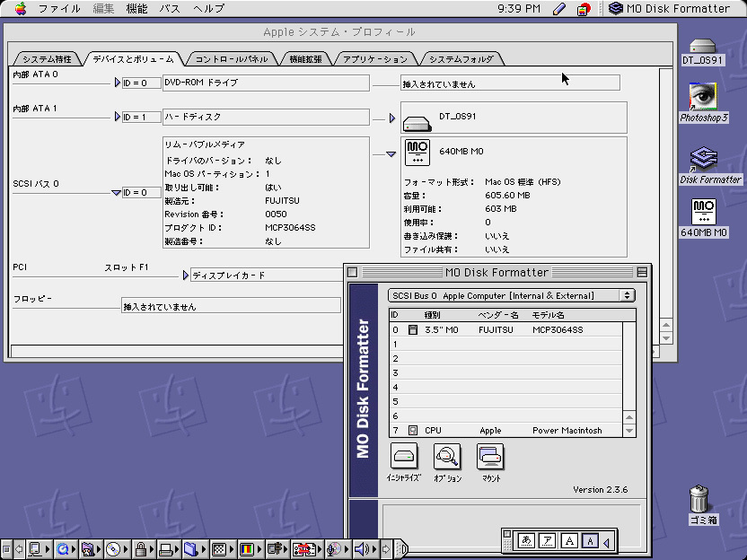This screenshot has width=747, height=560.
Task: Select the デバイスとボリューム tab
Action: point(133,59)
